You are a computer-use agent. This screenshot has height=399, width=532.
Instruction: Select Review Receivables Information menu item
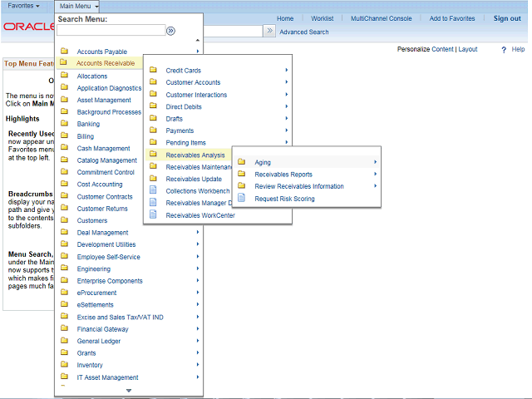pyautogui.click(x=298, y=186)
